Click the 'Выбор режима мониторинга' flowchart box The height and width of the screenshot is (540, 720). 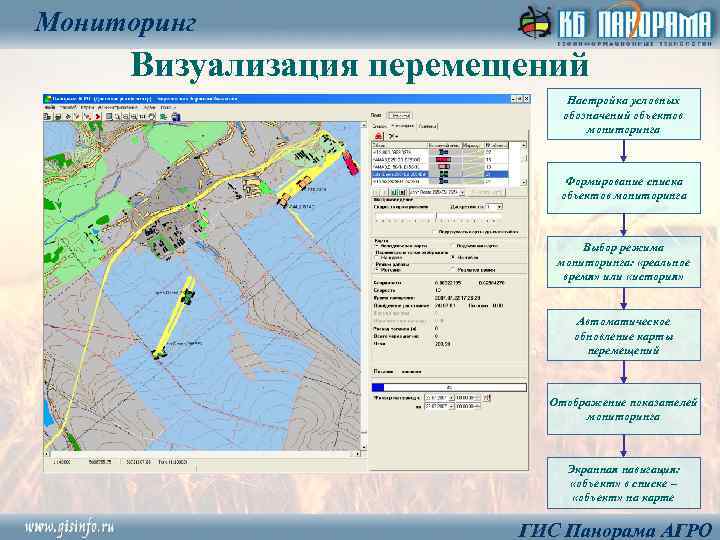coord(624,262)
